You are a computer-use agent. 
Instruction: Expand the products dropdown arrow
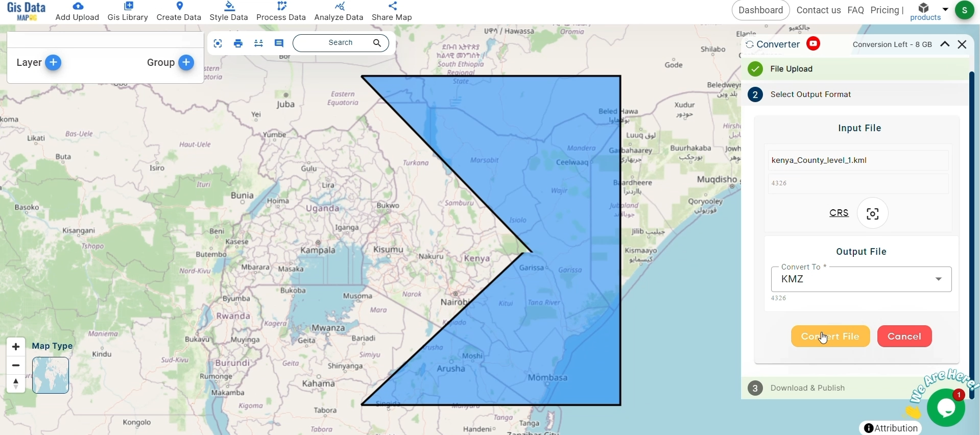945,9
